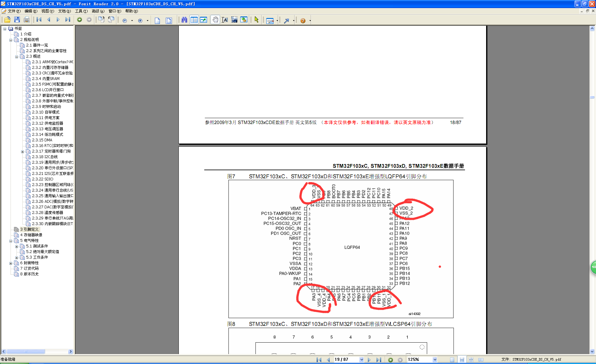596x364 pixels.
Task: Expand the 6 封装特性 bookmark
Action: tap(11, 263)
